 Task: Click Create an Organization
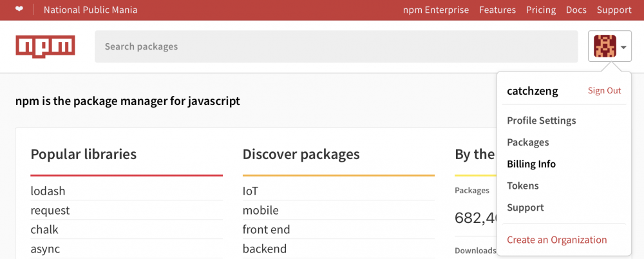click(557, 240)
